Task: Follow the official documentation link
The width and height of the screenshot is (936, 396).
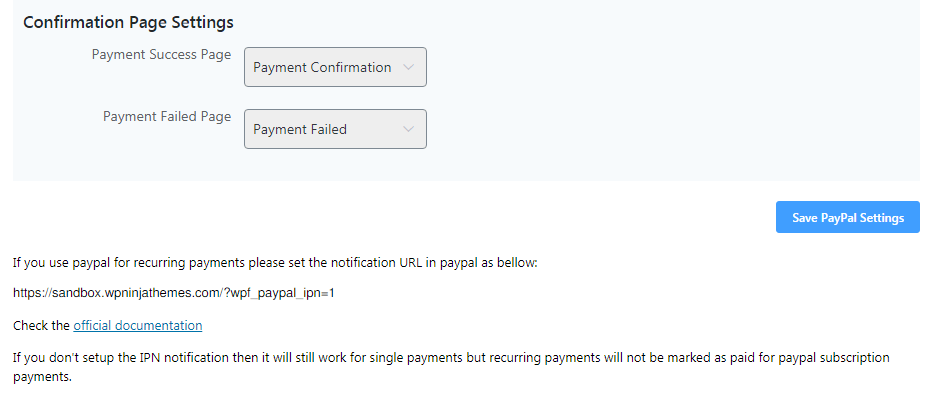Action: [x=138, y=326]
